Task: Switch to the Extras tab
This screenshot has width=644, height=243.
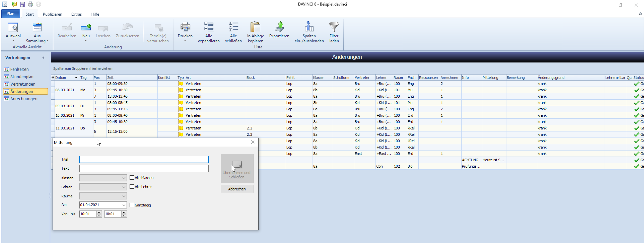Action: pos(77,14)
